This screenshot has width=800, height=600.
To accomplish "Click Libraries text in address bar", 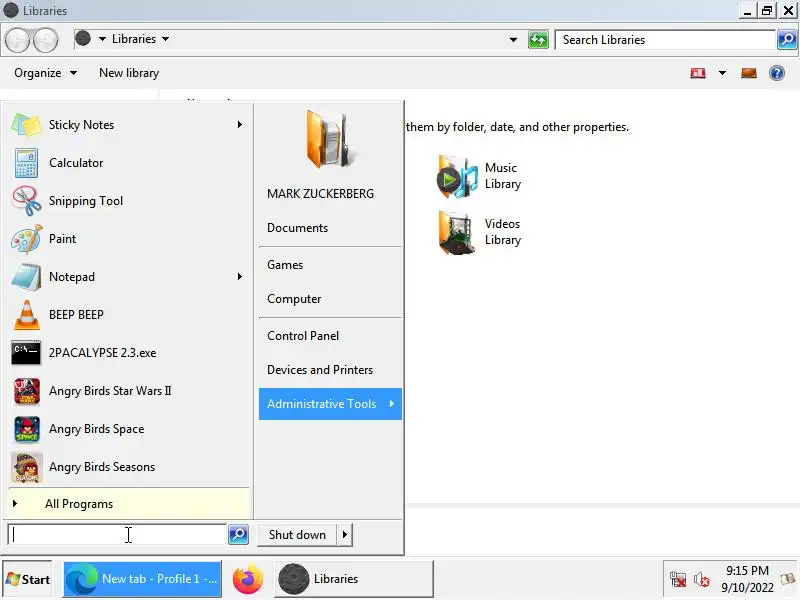I will click(134, 39).
